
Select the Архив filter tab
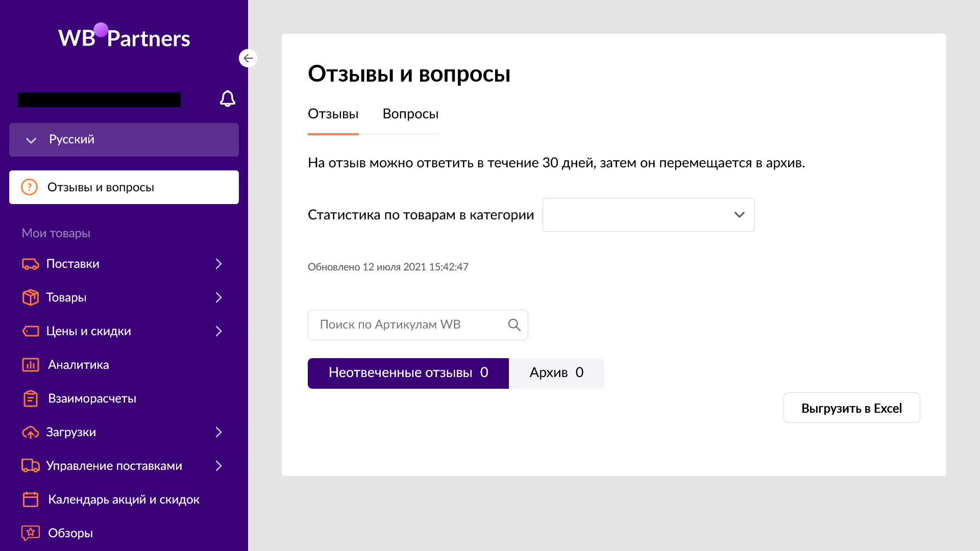pyautogui.click(x=556, y=373)
